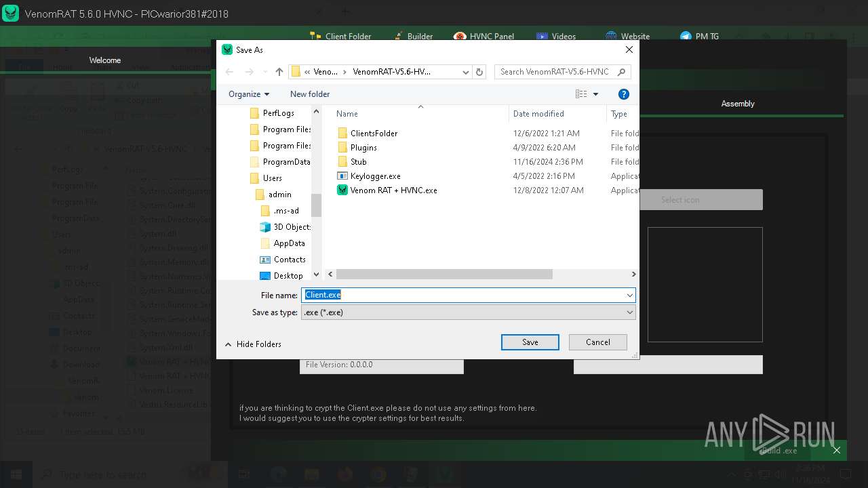The height and width of the screenshot is (488, 868).
Task: Click date 12/8/2022 12:07 AM
Action: [x=549, y=190]
